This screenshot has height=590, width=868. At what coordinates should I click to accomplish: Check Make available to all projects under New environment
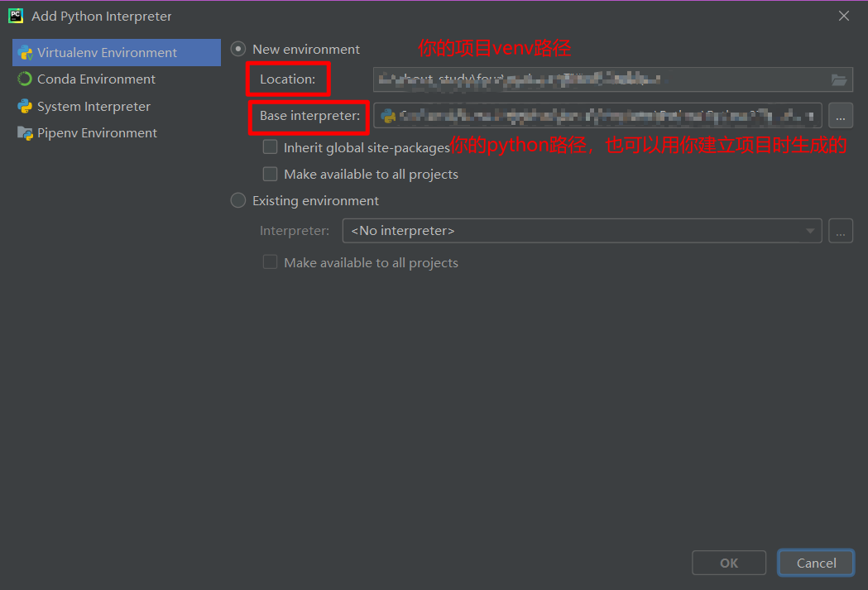click(270, 174)
